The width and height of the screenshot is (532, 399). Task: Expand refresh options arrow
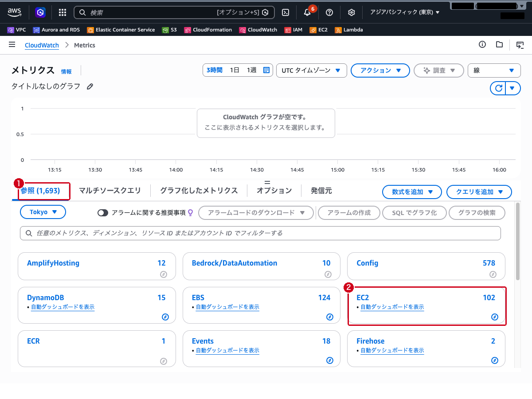512,88
